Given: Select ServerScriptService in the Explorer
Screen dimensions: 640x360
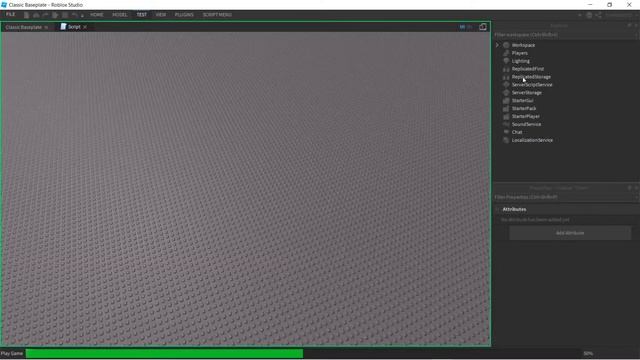Looking at the screenshot, I should coord(532,85).
